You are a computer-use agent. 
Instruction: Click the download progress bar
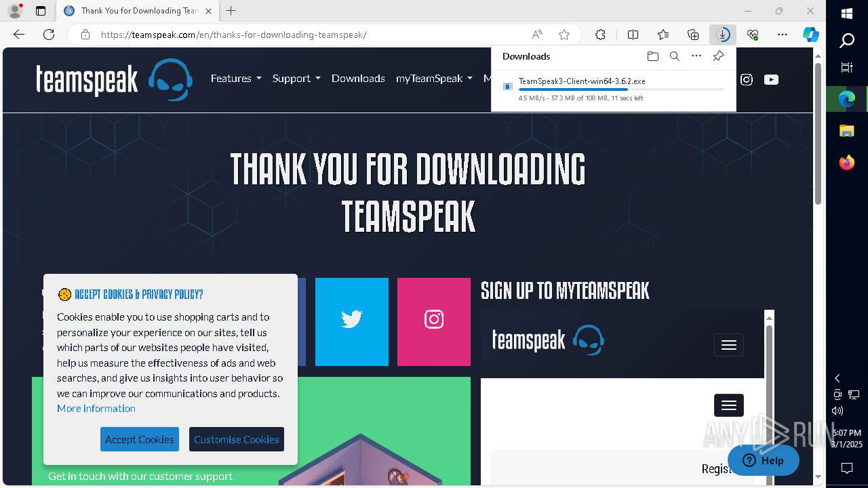(621, 89)
